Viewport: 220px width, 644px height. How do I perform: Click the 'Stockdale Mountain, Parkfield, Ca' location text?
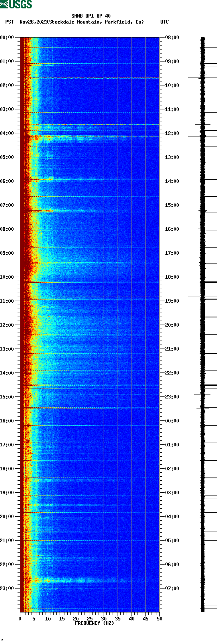pyautogui.click(x=95, y=22)
